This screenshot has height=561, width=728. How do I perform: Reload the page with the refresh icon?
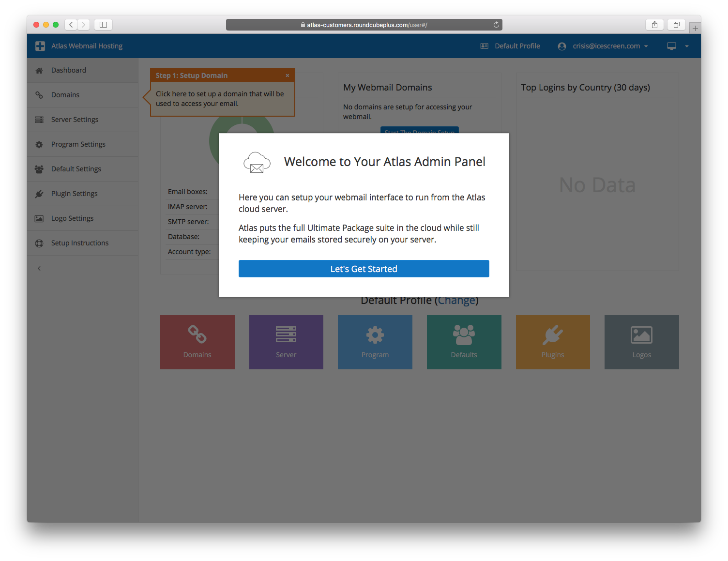[496, 25]
